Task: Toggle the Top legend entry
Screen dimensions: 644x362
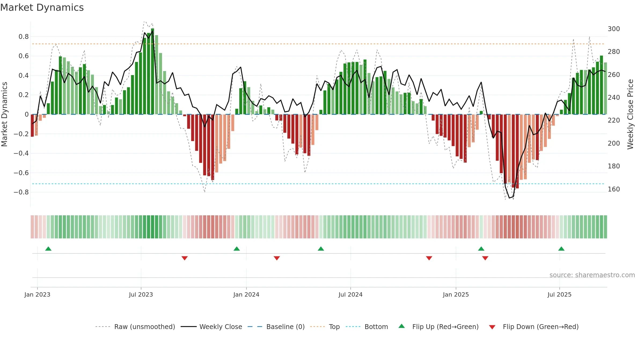Action: [x=325, y=327]
